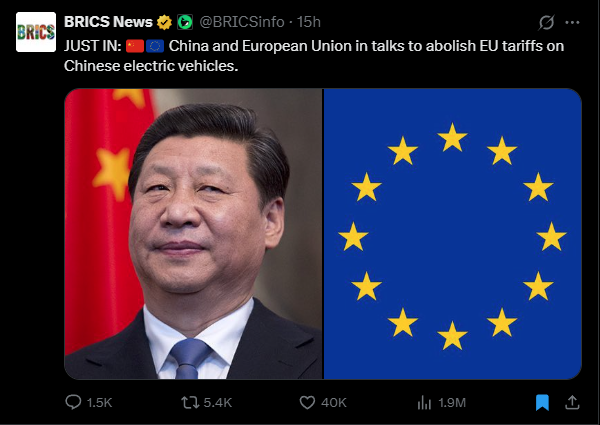Open the Grok explain icon
600x425 pixels.
pos(546,22)
